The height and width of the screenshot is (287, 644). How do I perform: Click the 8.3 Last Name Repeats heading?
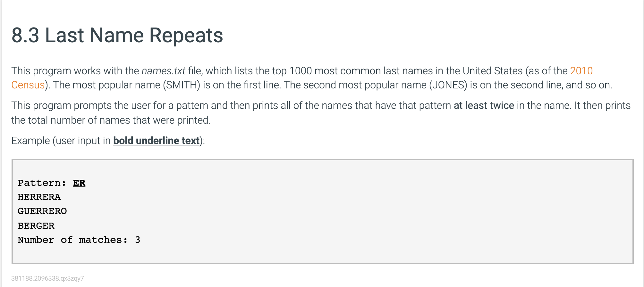(117, 35)
